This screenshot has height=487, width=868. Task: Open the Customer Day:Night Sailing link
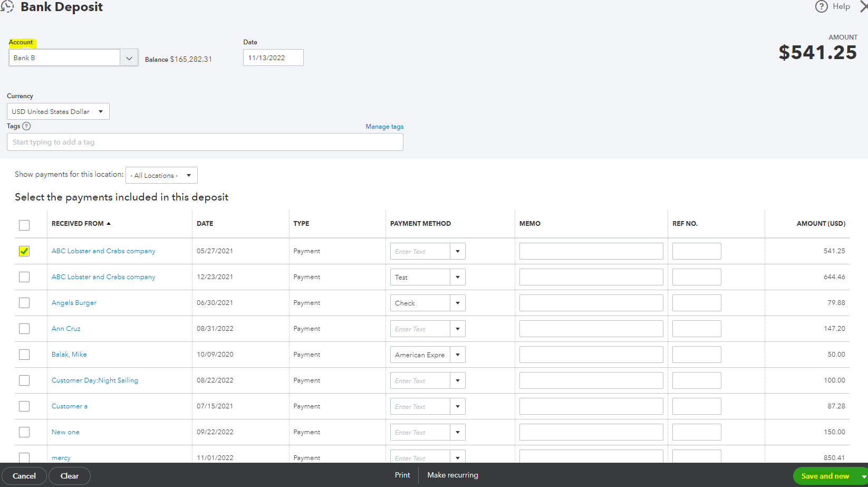95,380
